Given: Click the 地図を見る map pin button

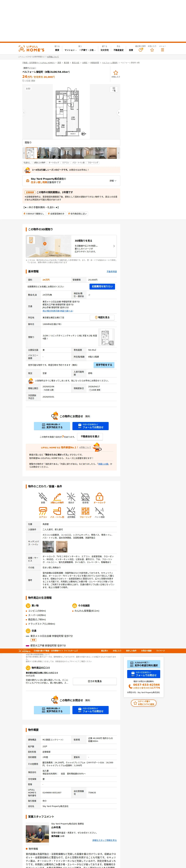Looking at the screenshot, I should click(x=103, y=317).
